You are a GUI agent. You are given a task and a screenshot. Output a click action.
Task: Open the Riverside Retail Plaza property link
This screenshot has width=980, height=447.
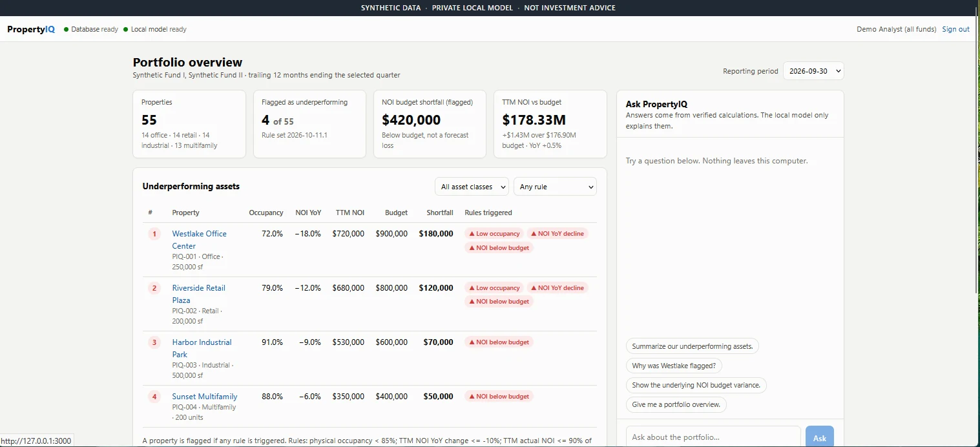click(198, 294)
